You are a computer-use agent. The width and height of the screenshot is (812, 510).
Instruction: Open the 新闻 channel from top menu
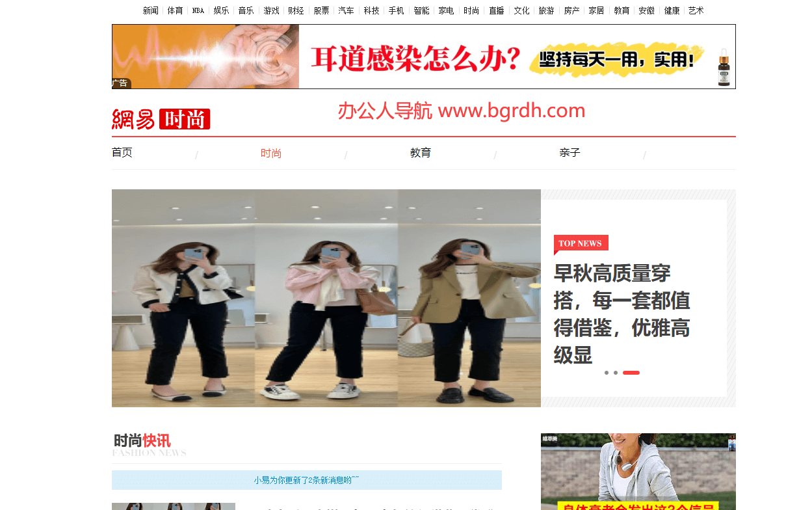click(x=150, y=10)
